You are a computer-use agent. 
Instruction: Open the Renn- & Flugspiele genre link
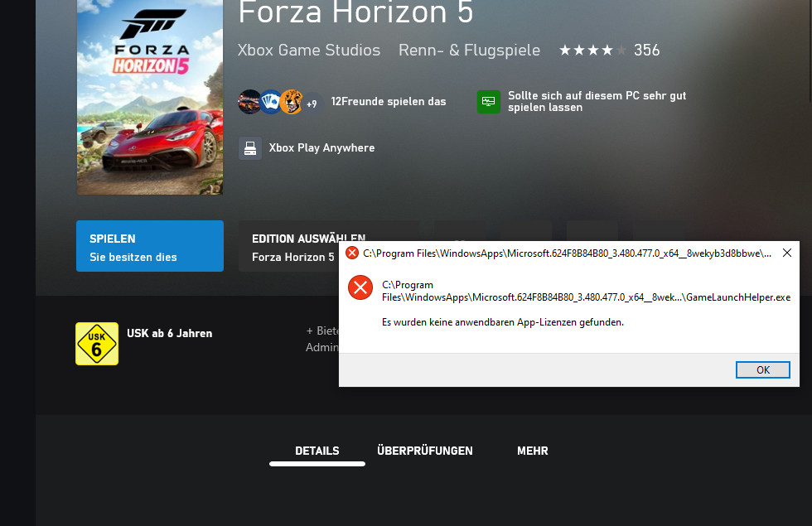(469, 51)
